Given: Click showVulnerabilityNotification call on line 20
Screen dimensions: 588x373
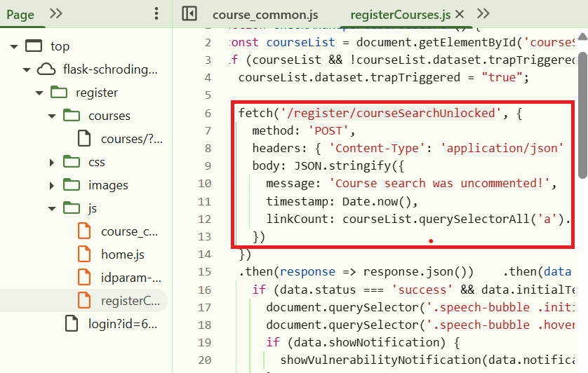Looking at the screenshot, I should coord(380,360).
